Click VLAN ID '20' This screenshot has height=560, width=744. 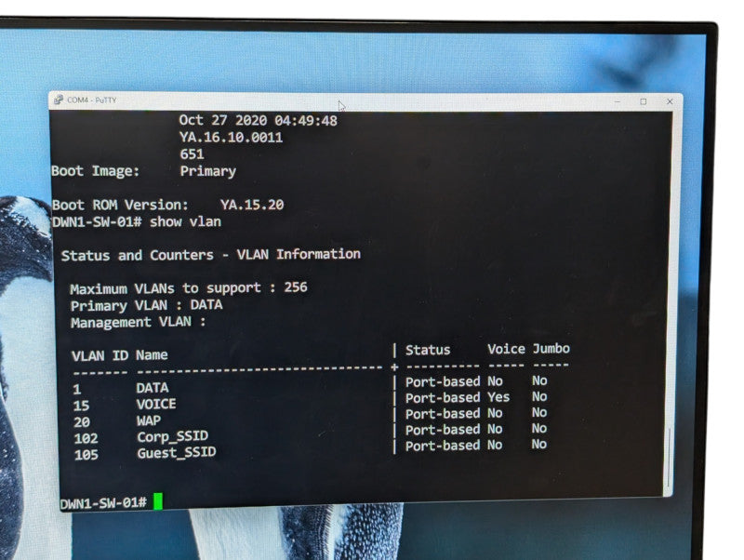tap(82, 422)
